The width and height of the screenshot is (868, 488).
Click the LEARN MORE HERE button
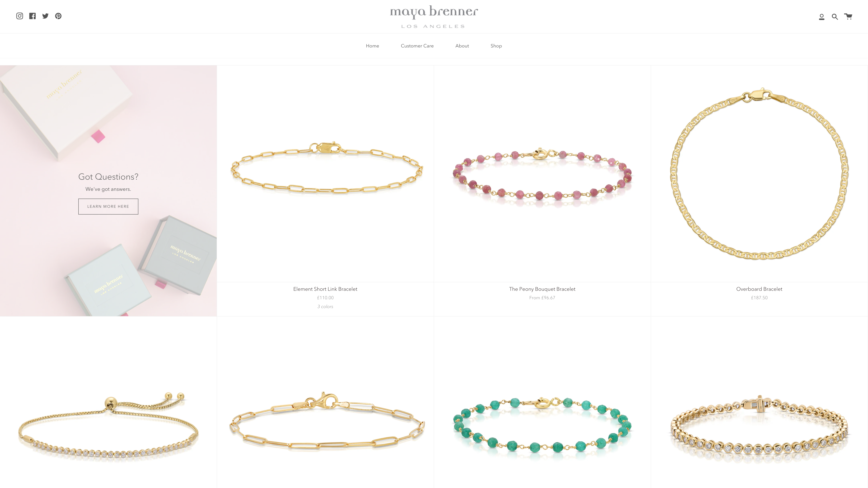point(108,206)
